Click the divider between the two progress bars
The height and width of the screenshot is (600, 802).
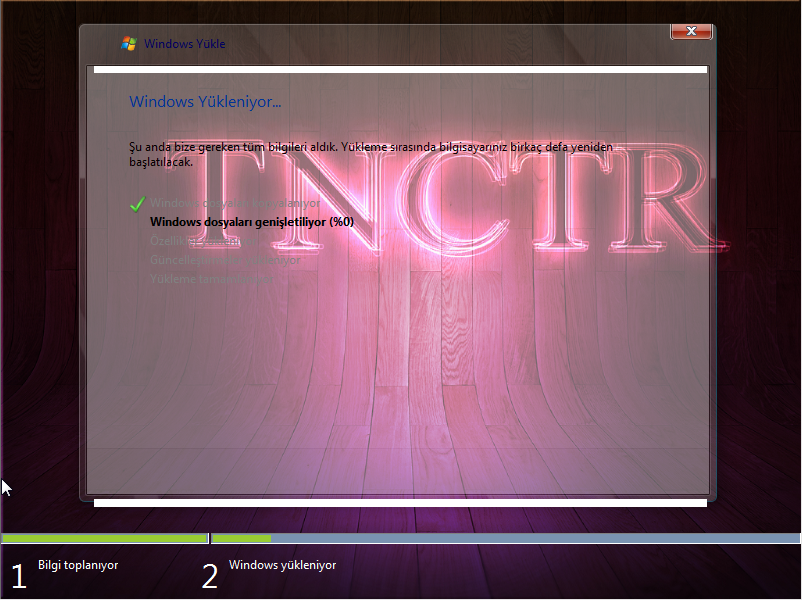pos(209,539)
